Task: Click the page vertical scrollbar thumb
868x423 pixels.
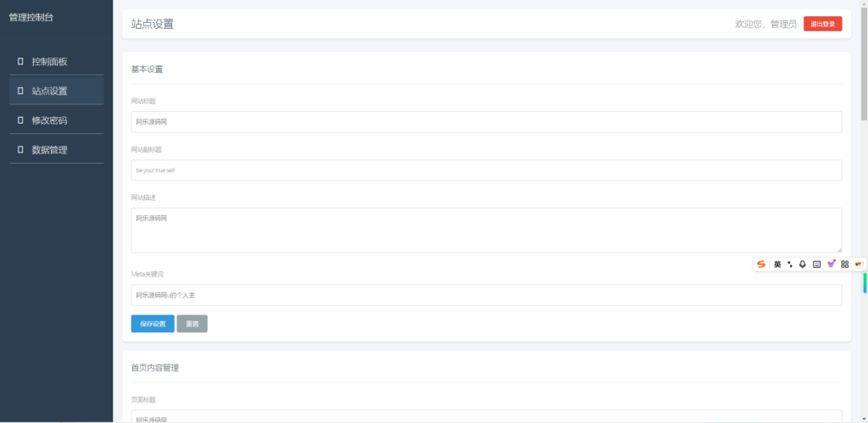Action: point(864,64)
